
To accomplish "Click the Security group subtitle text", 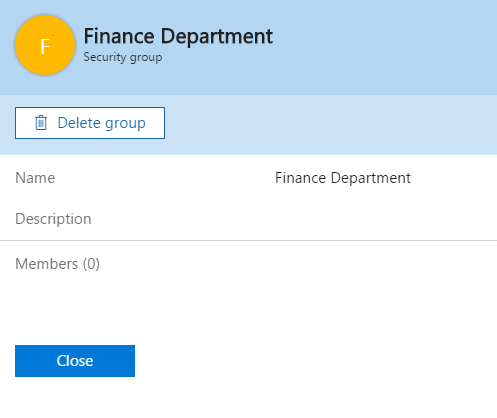I will (x=123, y=57).
